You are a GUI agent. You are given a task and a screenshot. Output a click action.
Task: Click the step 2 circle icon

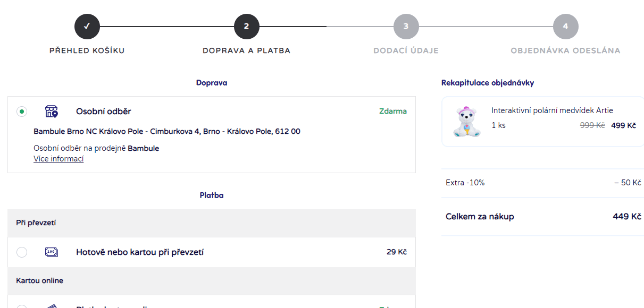click(x=247, y=27)
